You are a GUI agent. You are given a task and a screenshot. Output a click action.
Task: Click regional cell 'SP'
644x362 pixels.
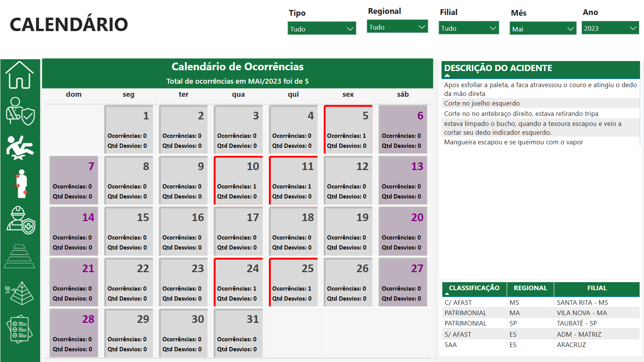[x=513, y=323]
